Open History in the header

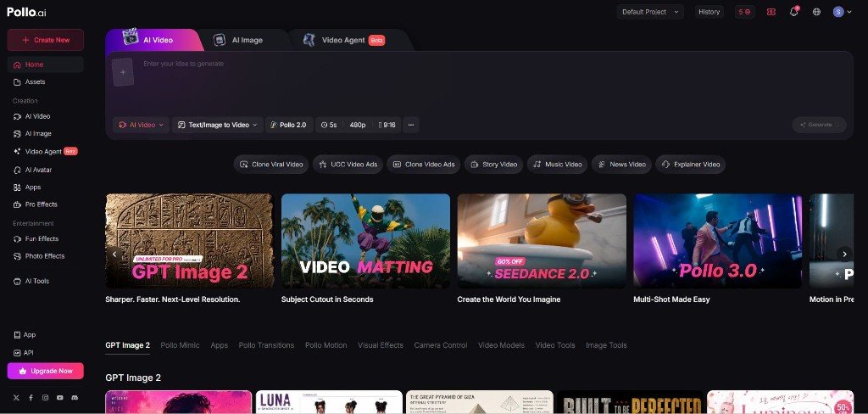(709, 12)
